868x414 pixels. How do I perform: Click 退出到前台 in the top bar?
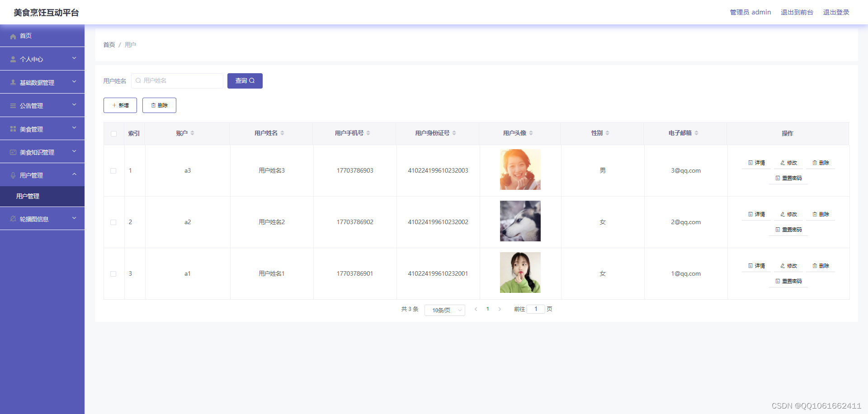[x=797, y=12]
